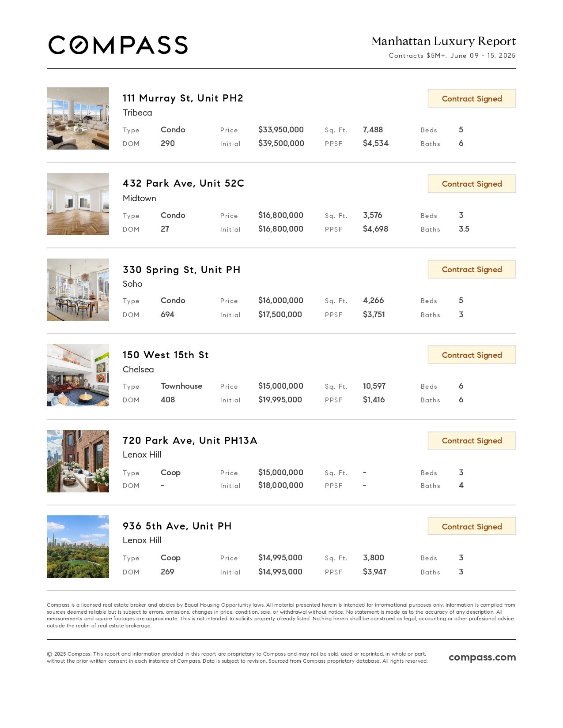Select the 432 Park Ave, Unit 52C title
Image resolution: width=563 pixels, height=728 pixels.
183,183
